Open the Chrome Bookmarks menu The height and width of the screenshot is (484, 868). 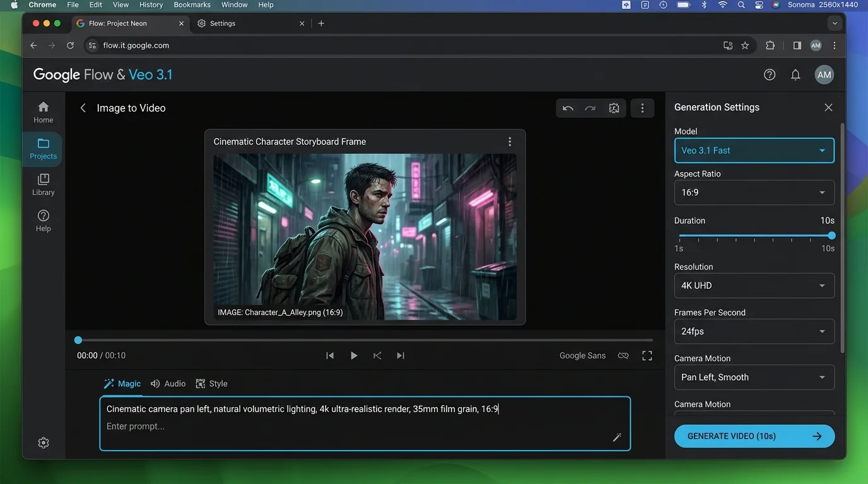[192, 5]
